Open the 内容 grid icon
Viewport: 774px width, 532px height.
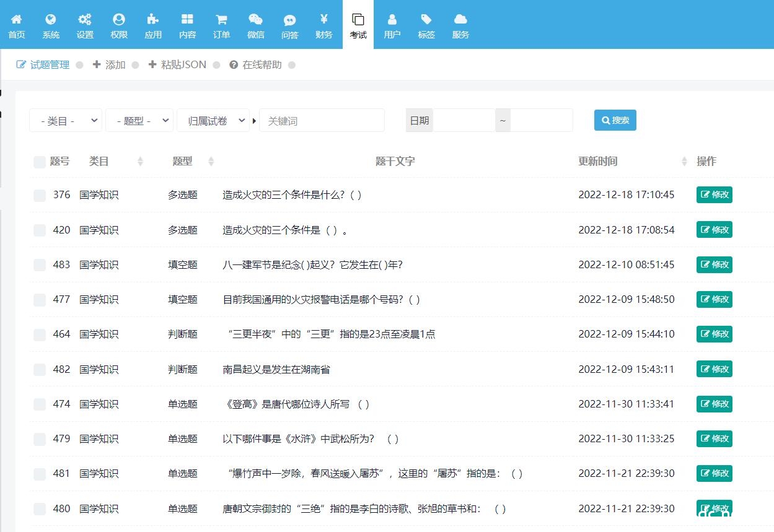(187, 19)
